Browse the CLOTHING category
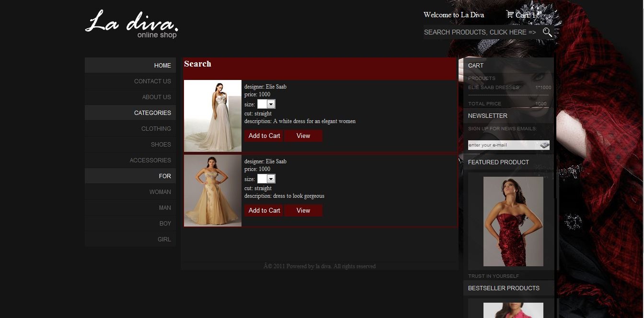 click(x=156, y=128)
